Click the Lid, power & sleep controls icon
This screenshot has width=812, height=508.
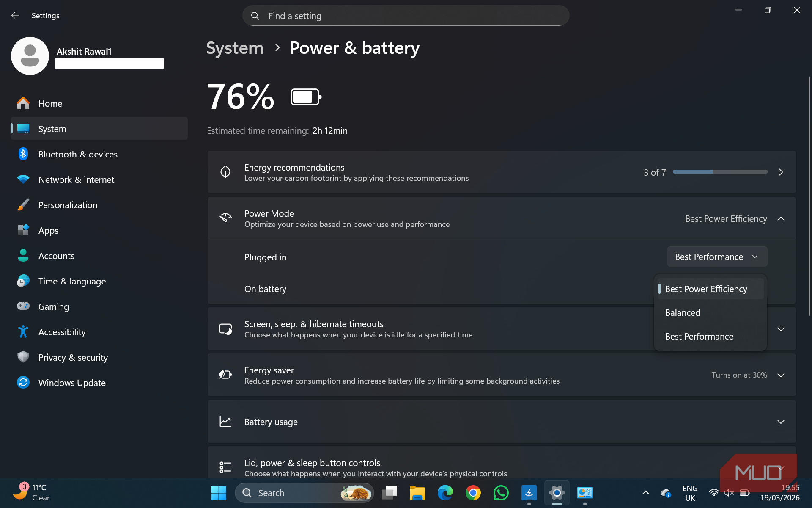click(225, 467)
